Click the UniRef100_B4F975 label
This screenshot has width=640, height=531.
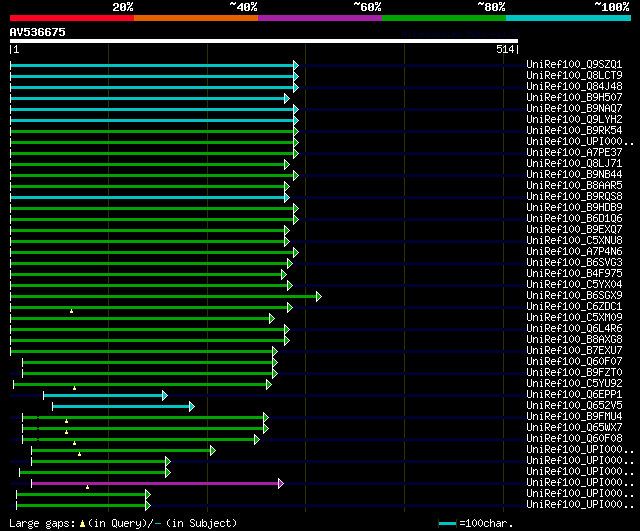[574, 274]
